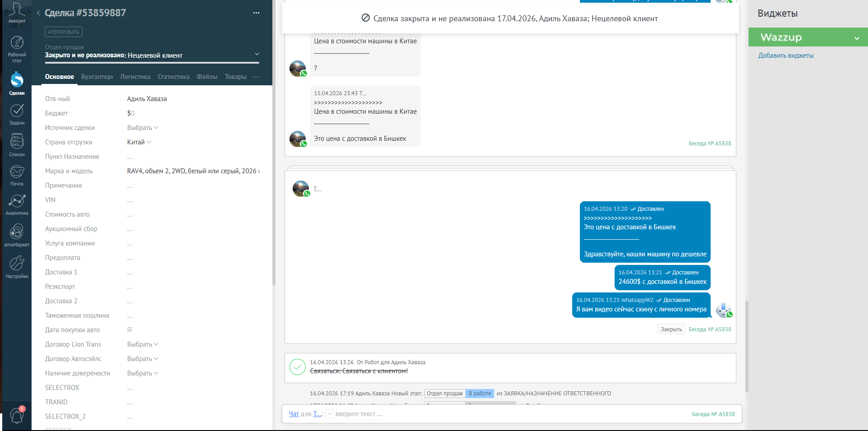Switch to the Логистика tab

pyautogui.click(x=135, y=77)
